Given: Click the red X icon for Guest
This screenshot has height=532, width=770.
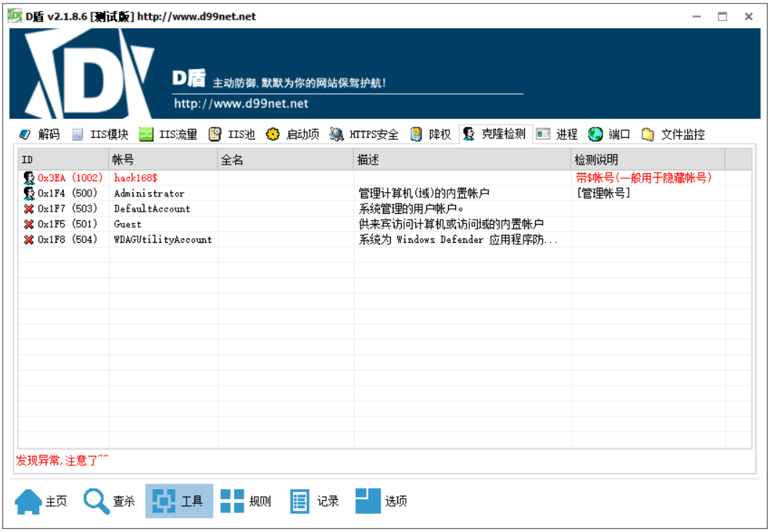Looking at the screenshot, I should coord(29,224).
